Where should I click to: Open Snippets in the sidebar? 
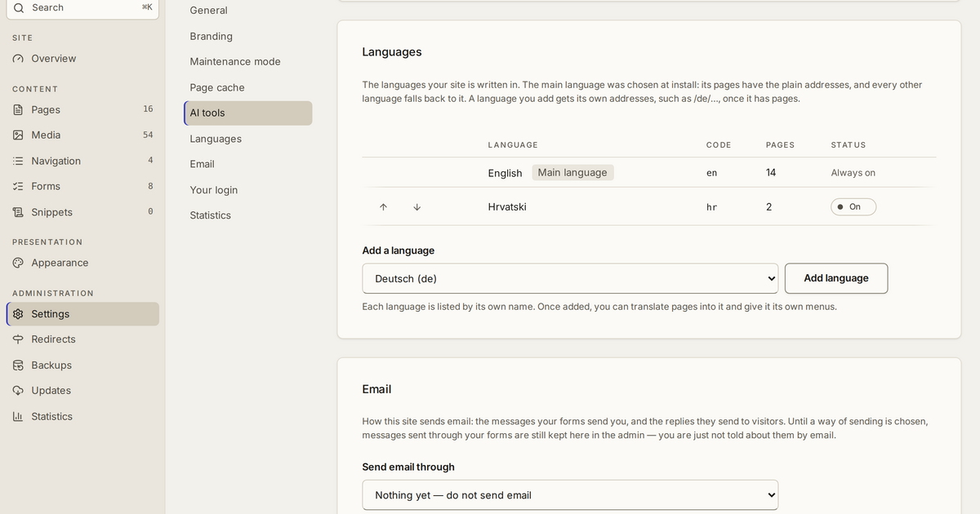[x=82, y=212]
